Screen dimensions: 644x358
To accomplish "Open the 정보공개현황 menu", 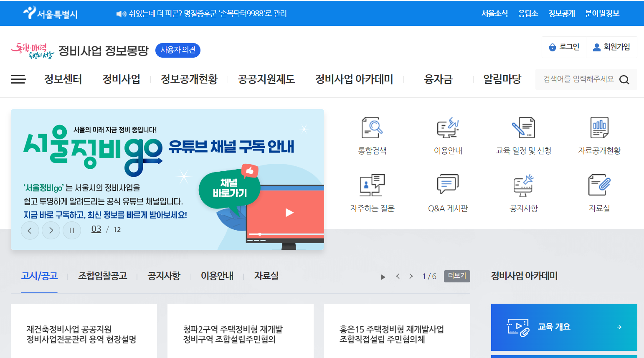I will click(x=189, y=79).
